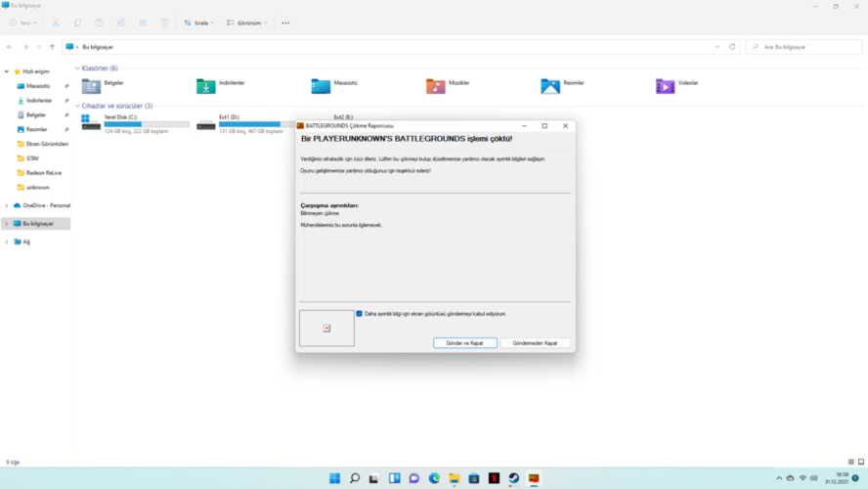Show hidden system tray icons chevron
The image size is (868, 489).
point(779,478)
